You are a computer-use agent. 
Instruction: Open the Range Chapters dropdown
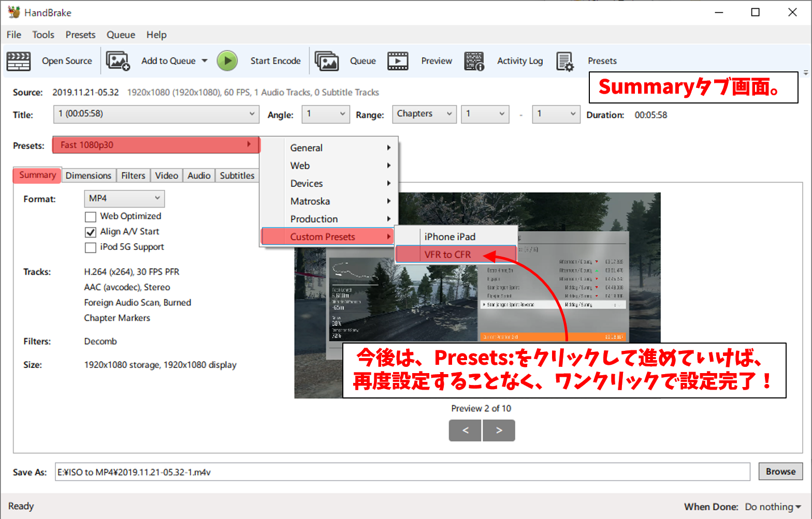(424, 114)
